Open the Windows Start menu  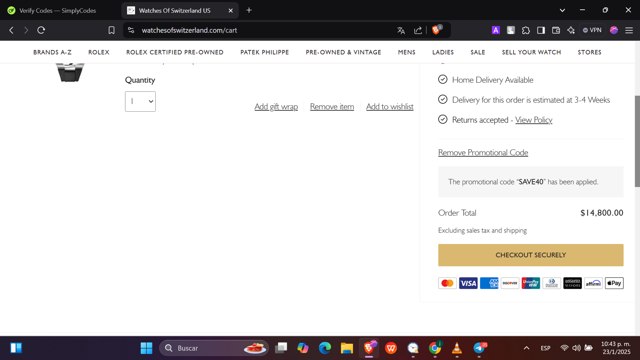(x=146, y=348)
